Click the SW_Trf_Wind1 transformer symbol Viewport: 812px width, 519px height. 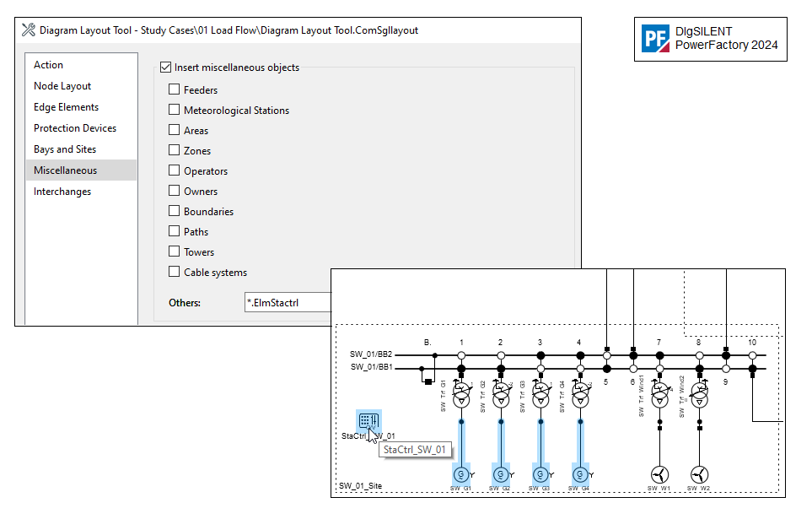[659, 395]
